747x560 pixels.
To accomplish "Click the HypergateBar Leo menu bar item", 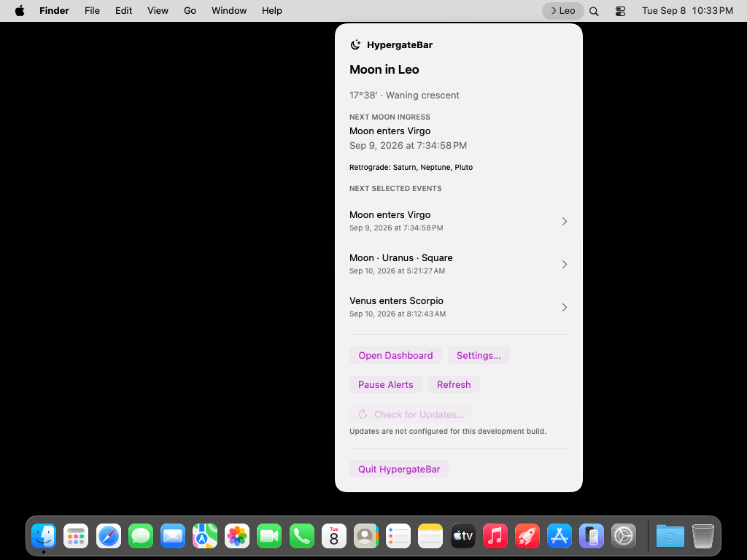I will tap(562, 10).
